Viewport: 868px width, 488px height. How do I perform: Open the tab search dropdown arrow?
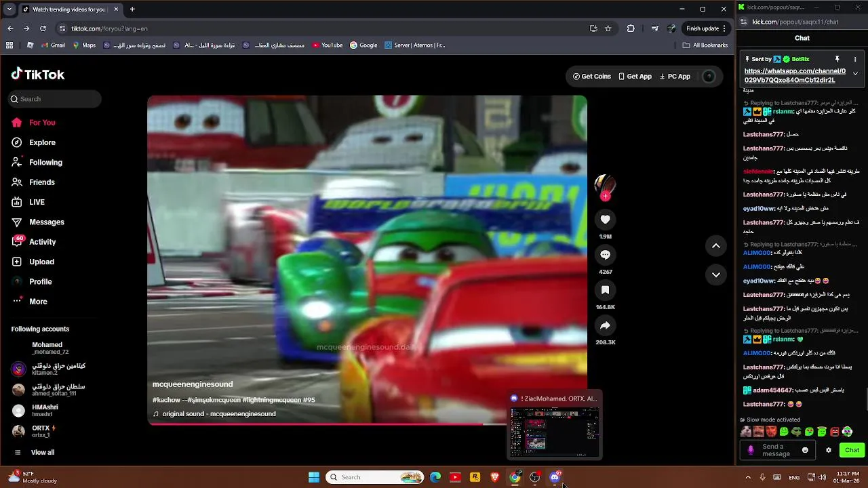[x=9, y=9]
